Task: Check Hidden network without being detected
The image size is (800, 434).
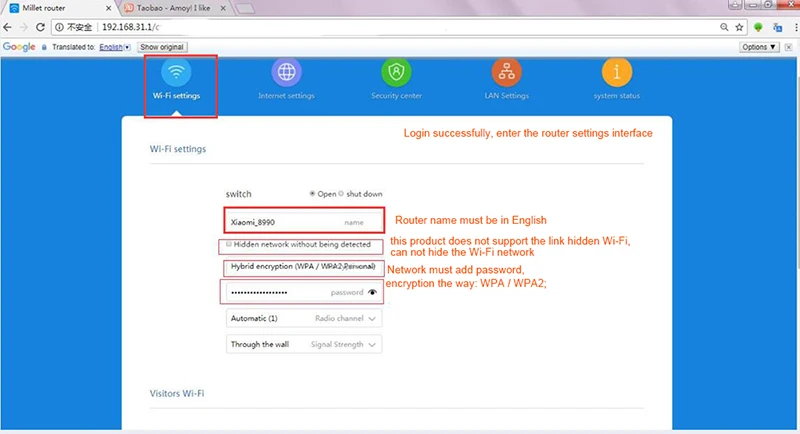Action: tap(229, 244)
